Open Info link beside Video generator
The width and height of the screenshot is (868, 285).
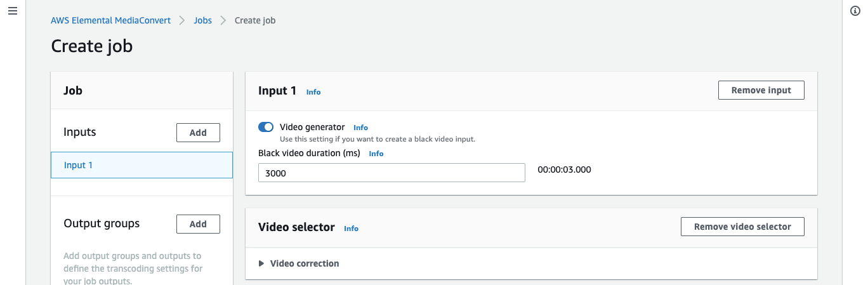pos(360,128)
